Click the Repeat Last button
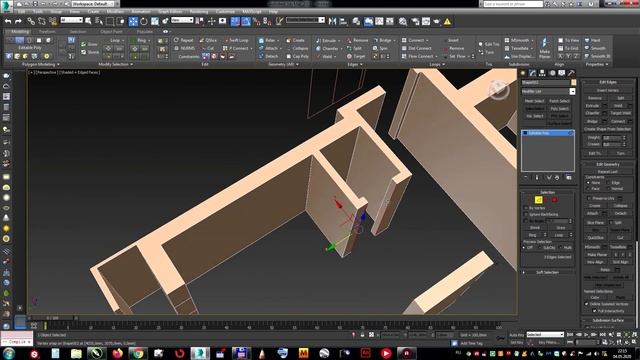 [608, 172]
